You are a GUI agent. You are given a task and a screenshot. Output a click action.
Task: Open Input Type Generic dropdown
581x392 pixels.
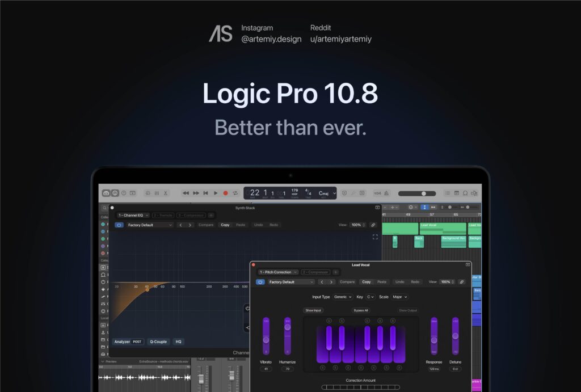[x=343, y=297]
